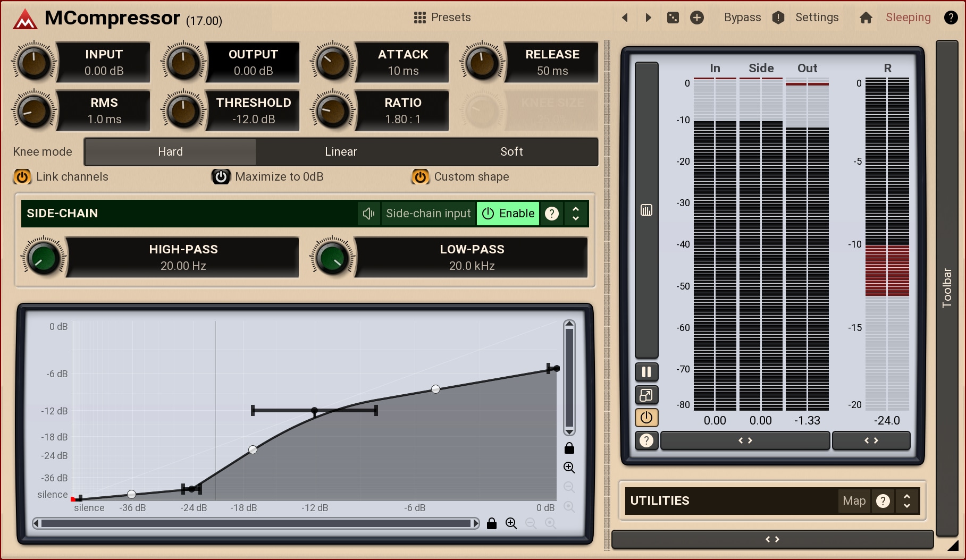The height and width of the screenshot is (560, 966).
Task: Toggle Custom shape power button
Action: pyautogui.click(x=420, y=177)
